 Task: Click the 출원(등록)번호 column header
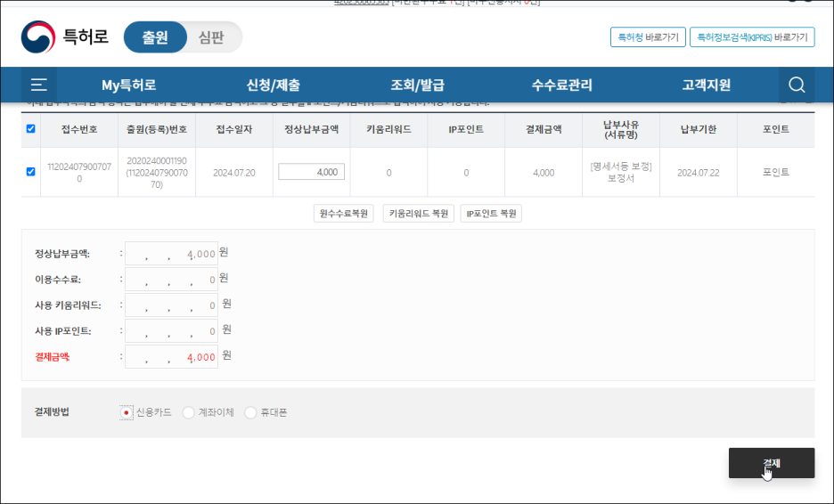point(157,129)
